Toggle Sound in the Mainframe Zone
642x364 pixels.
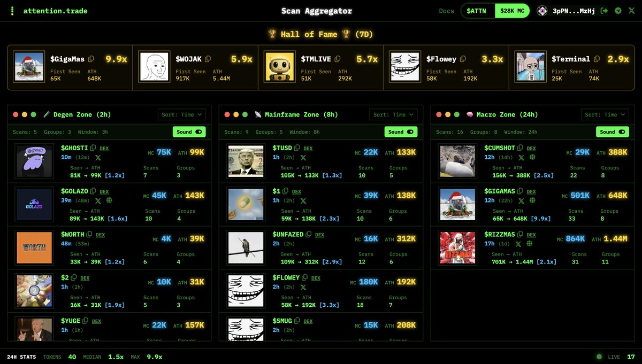pyautogui.click(x=401, y=131)
